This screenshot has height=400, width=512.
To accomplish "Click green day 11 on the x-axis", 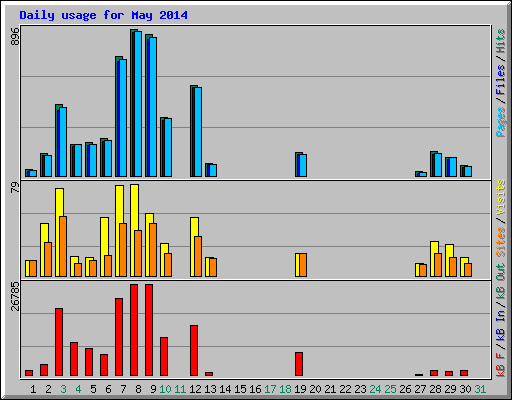I will coord(180,389).
